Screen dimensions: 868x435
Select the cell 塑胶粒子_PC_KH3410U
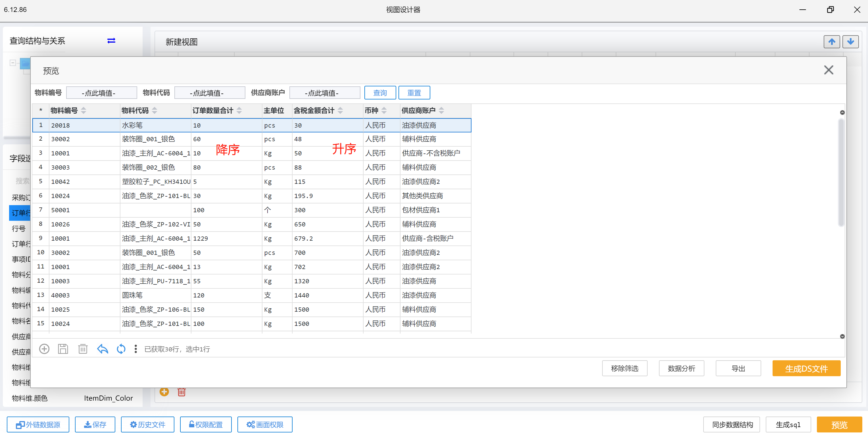tap(156, 182)
